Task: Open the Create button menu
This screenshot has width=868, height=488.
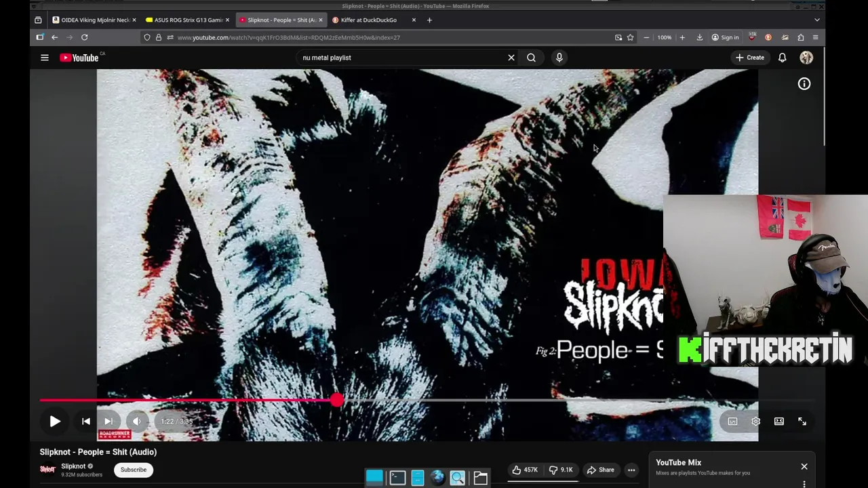Action: click(750, 58)
